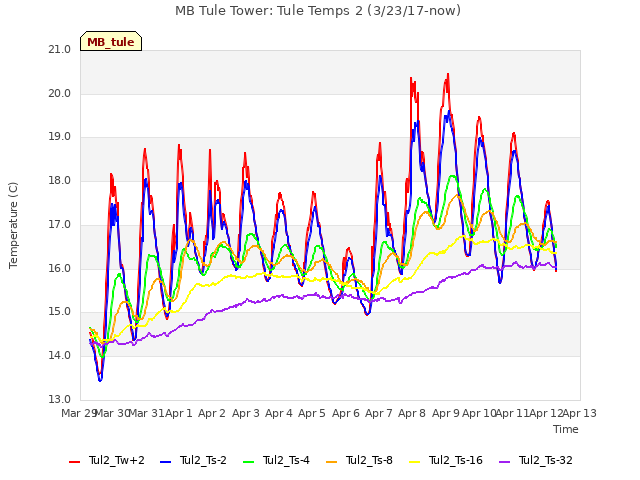The height and width of the screenshot is (480, 640).
Task: Click the 21.0 y-axis tick label
Action: tap(60, 50)
